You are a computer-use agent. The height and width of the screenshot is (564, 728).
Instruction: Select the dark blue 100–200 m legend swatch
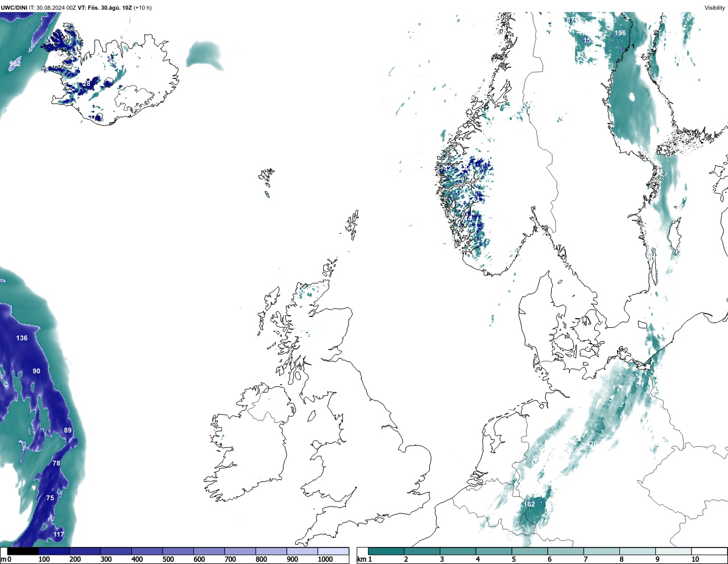54,551
